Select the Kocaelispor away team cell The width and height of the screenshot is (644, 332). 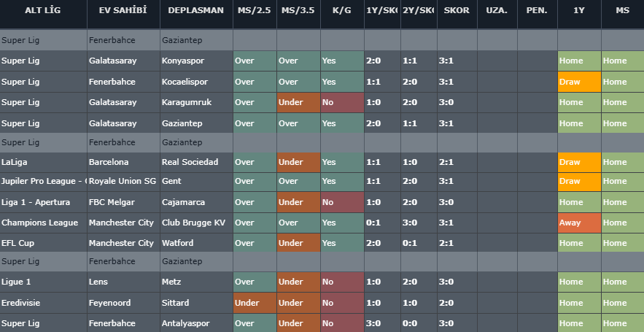tap(196, 82)
